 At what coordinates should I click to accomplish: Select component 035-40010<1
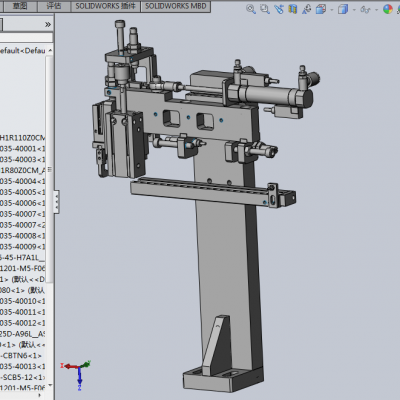coord(23,301)
